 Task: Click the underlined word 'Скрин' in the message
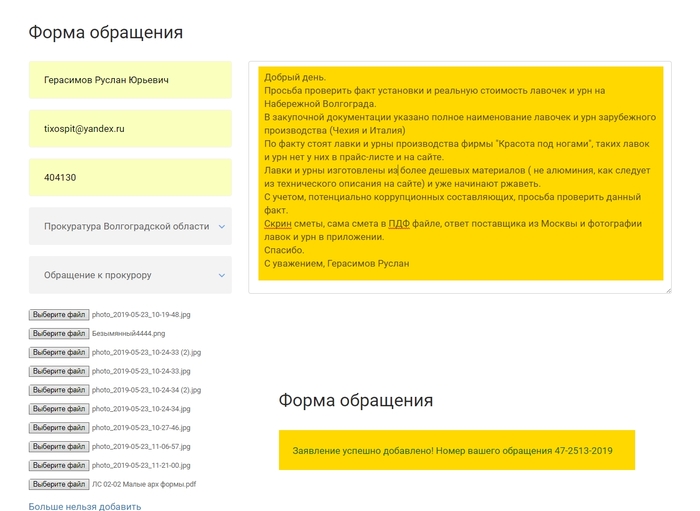[x=278, y=224]
